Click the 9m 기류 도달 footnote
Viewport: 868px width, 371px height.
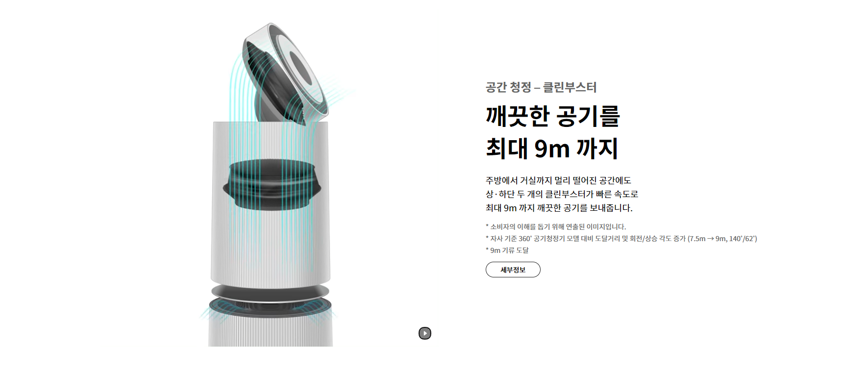coord(507,250)
